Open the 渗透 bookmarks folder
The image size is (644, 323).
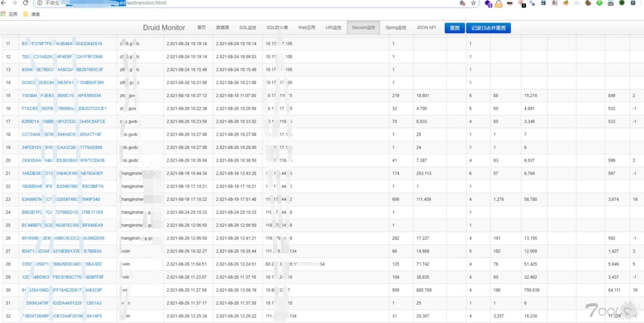(31, 14)
